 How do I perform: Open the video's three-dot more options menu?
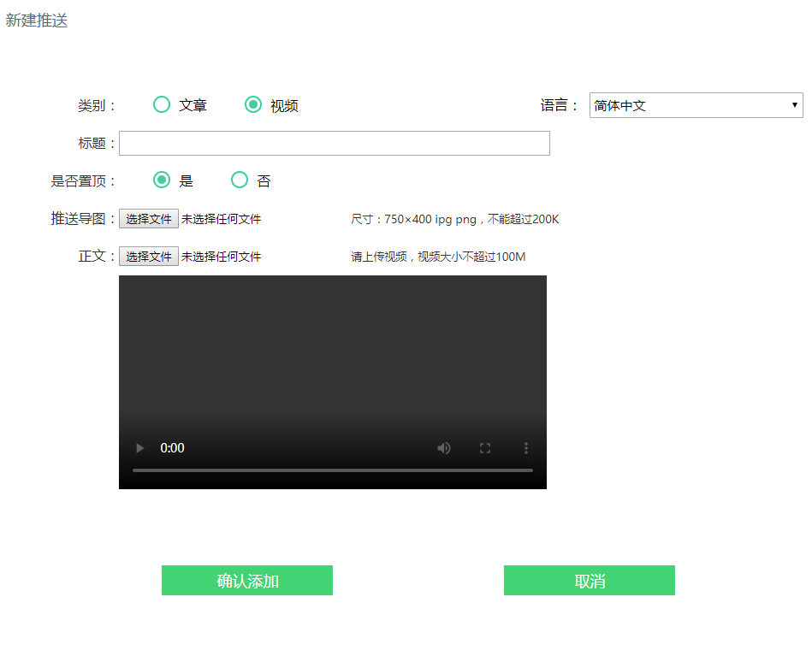click(526, 448)
